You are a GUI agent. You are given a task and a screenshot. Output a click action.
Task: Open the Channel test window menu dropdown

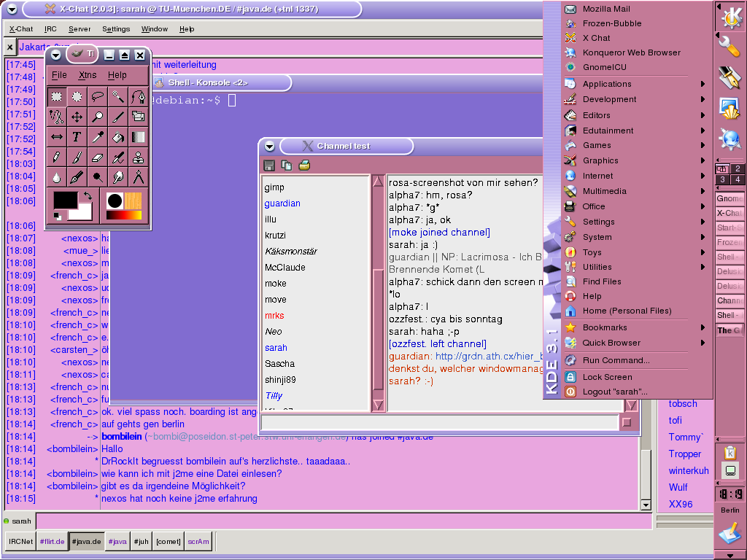tap(270, 146)
